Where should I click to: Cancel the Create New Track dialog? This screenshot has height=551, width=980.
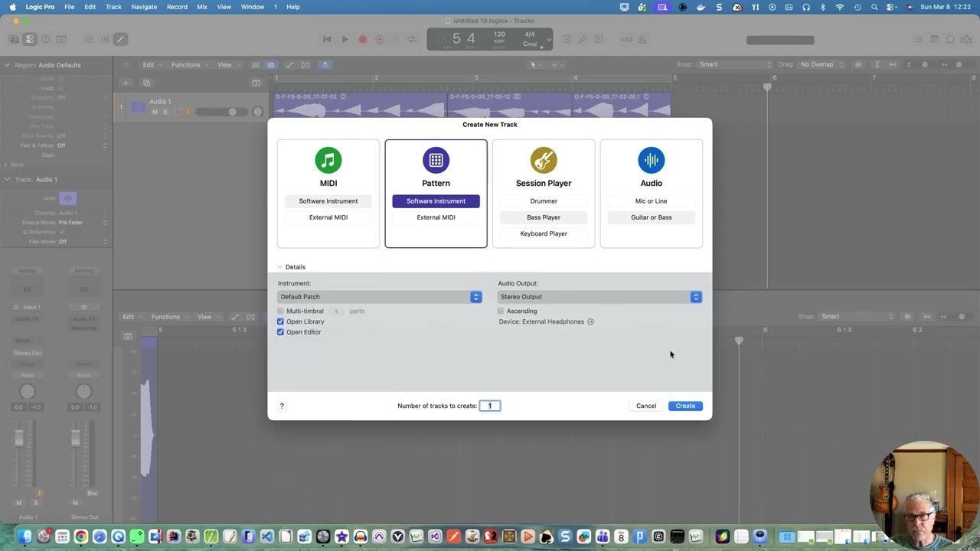point(646,406)
